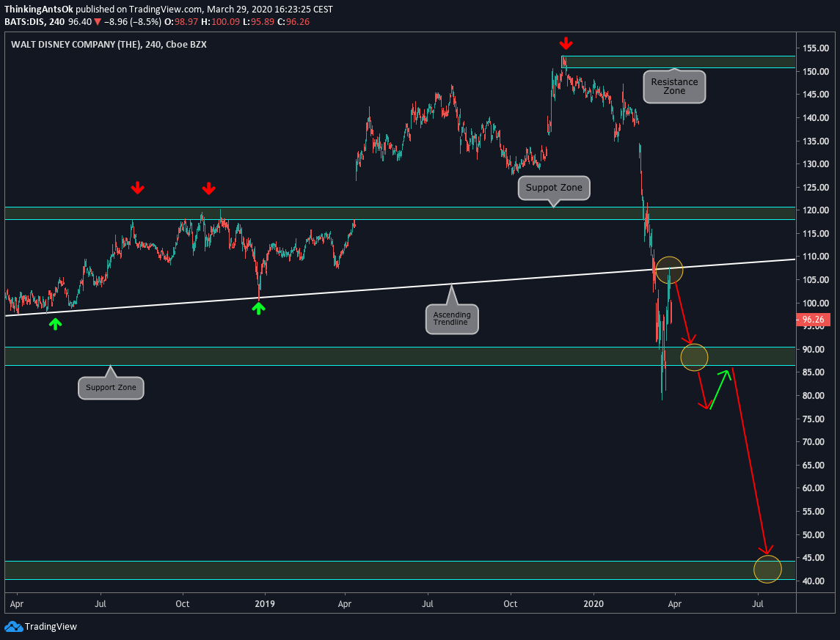Click the Apr label right after 2020
This screenshot has width=840, height=640.
coord(674,603)
